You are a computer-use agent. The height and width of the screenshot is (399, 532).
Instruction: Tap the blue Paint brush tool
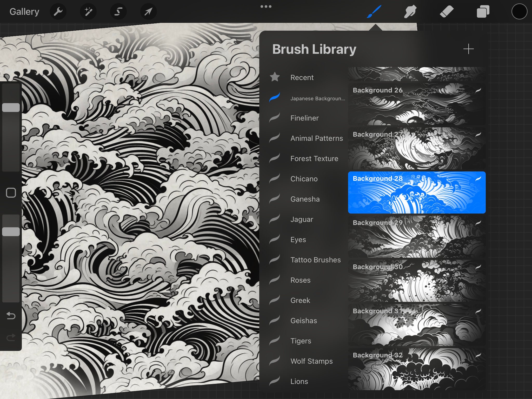point(374,11)
